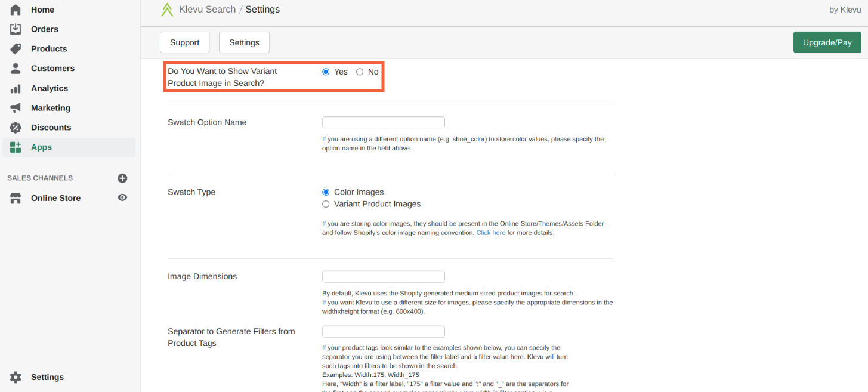
Task: Click the Home house icon
Action: pyautogui.click(x=16, y=10)
